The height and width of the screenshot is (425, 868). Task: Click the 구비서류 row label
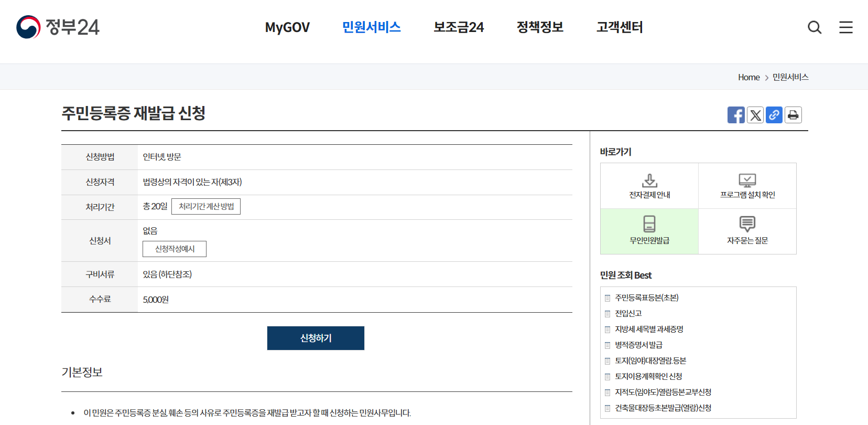tap(100, 274)
